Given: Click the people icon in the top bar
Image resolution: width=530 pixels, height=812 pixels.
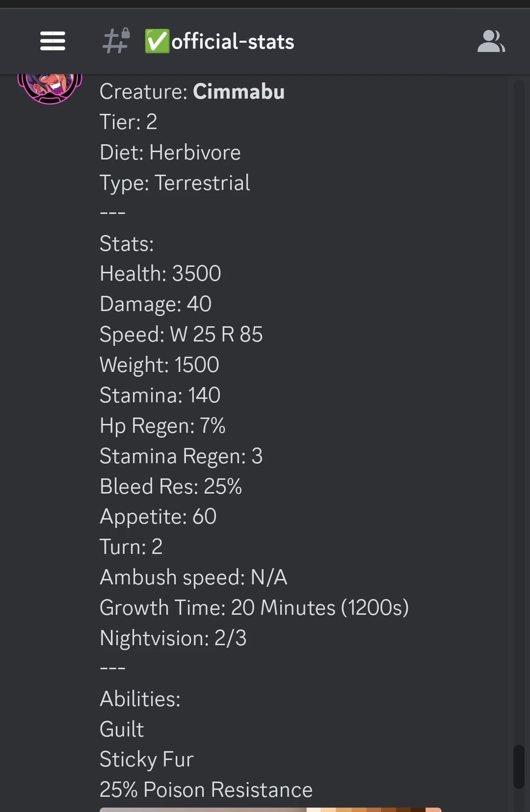Looking at the screenshot, I should point(492,41).
